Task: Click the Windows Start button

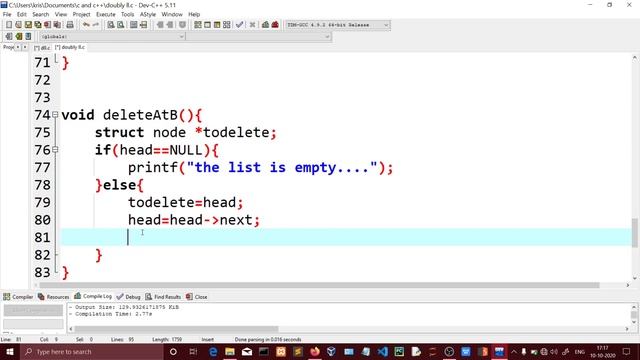Action: (9, 351)
